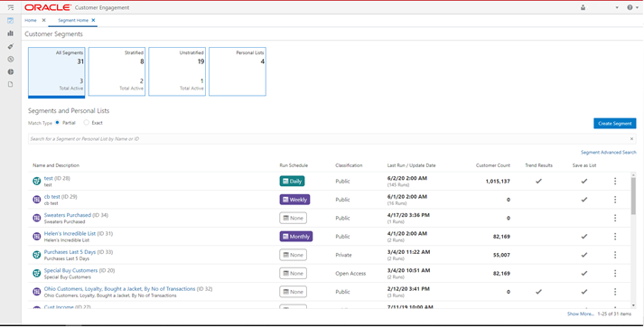
Task: Select the All Segments tile
Action: pyautogui.click(x=57, y=72)
